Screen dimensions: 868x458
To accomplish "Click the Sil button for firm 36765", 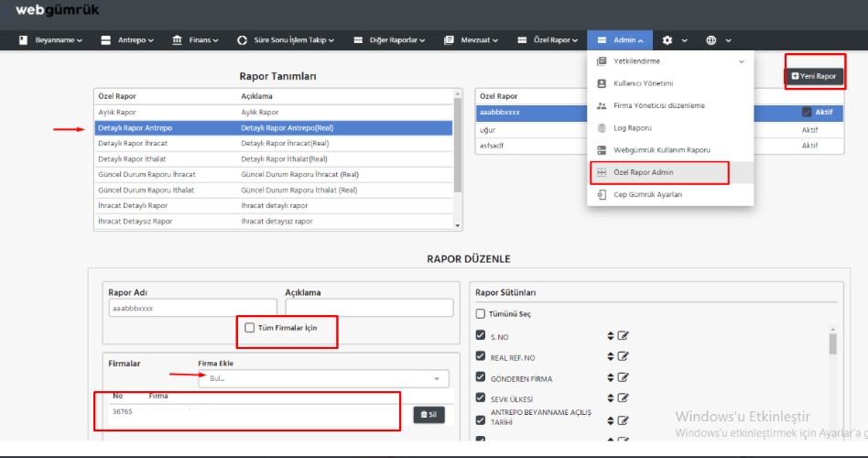I will point(429,414).
